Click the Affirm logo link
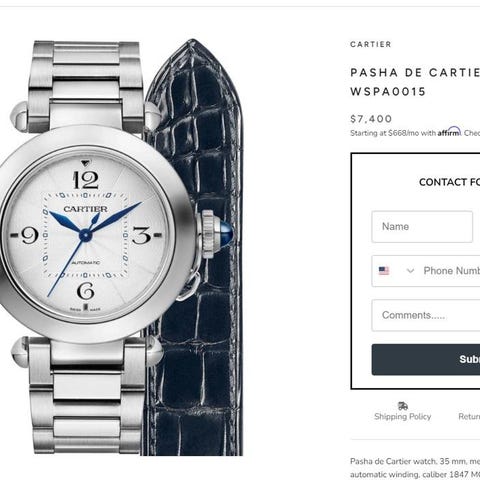Viewport: 480px width, 480px height. [x=449, y=132]
